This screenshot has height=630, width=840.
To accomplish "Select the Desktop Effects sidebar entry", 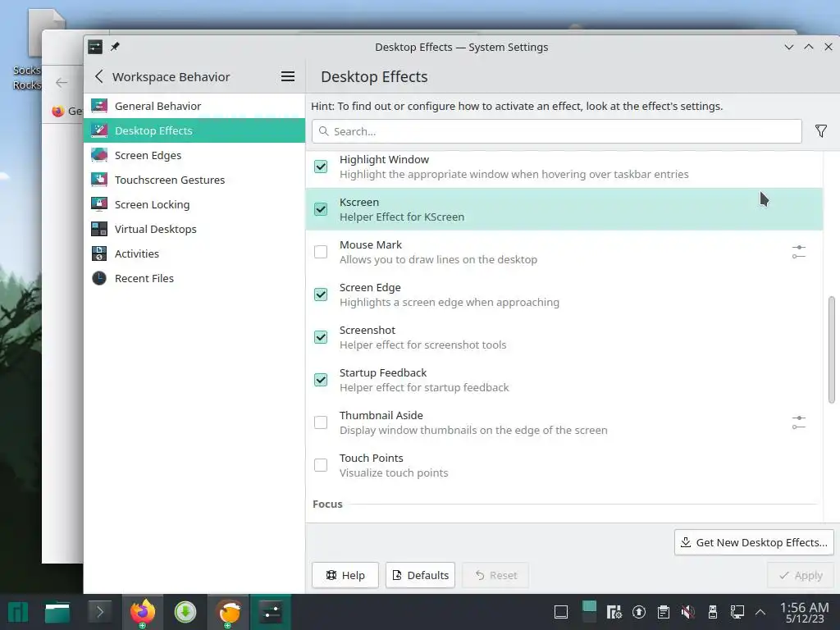I will [x=194, y=130].
